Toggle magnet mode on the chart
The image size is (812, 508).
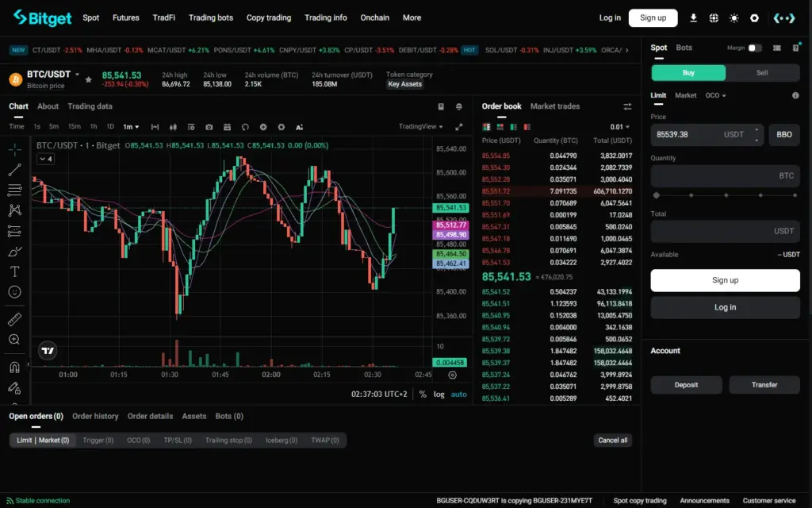[14, 368]
